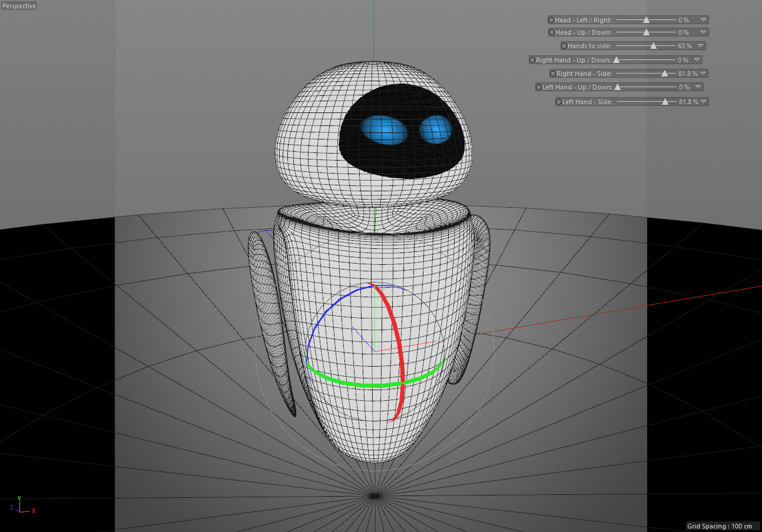Open the Hands to side options dropdown
Viewport: 762px width, 532px height.
point(701,45)
